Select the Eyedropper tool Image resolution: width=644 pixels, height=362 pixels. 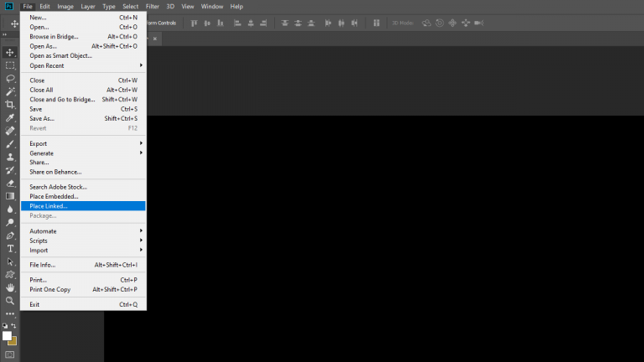[10, 118]
